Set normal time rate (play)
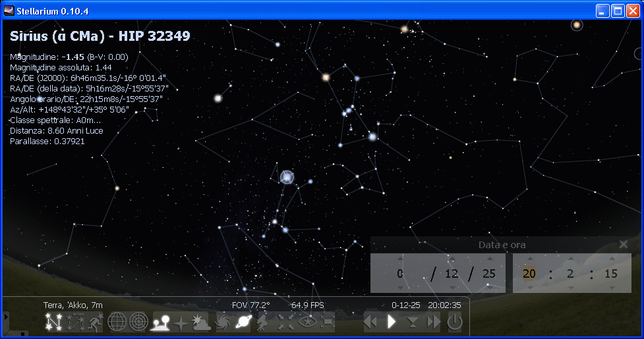The image size is (644, 339). pos(392,322)
